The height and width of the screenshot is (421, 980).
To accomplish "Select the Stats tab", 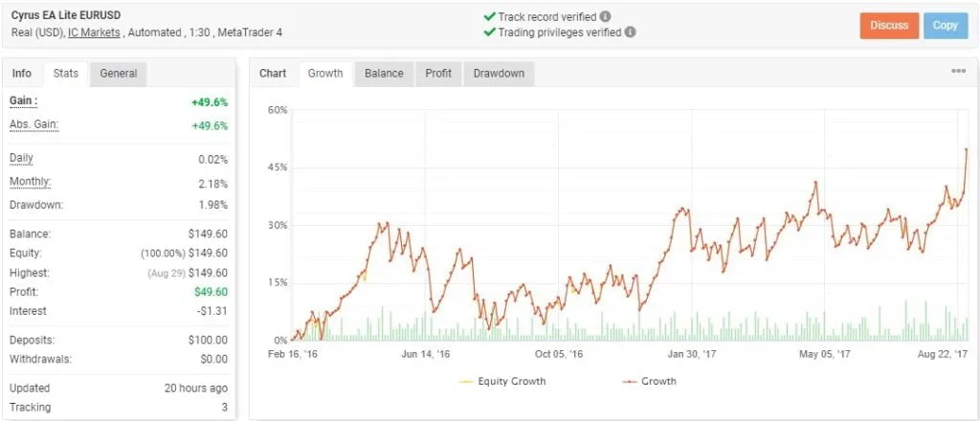I will (66, 74).
